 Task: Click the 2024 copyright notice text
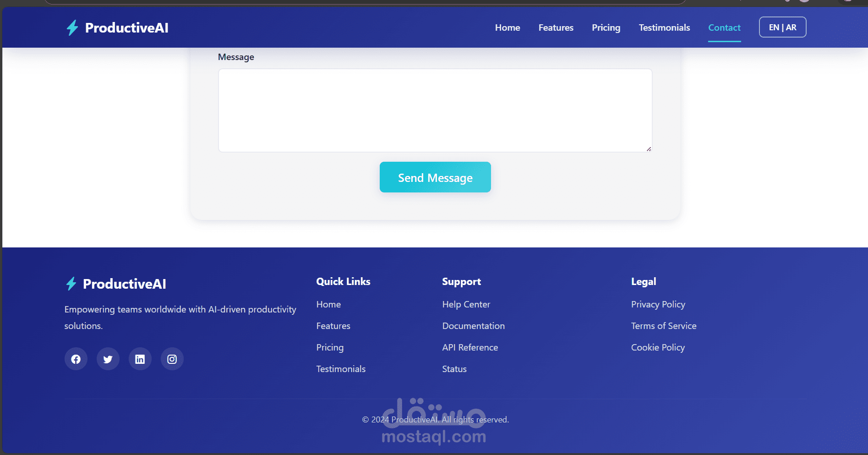click(435, 419)
